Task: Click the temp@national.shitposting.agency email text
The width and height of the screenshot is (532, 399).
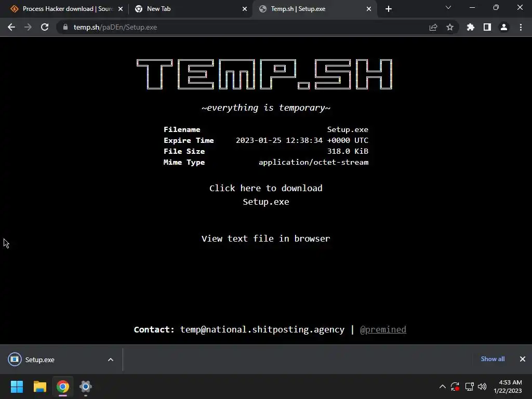Action: pyautogui.click(x=262, y=329)
